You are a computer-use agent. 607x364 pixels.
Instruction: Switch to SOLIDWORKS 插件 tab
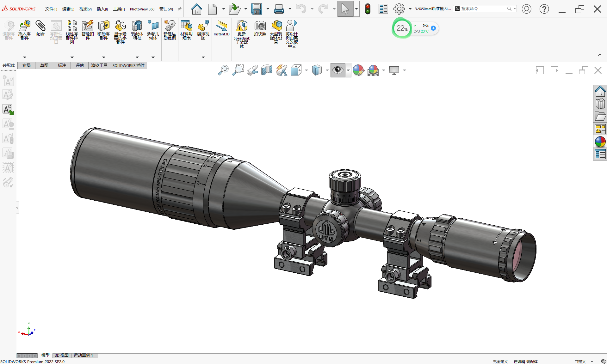128,65
